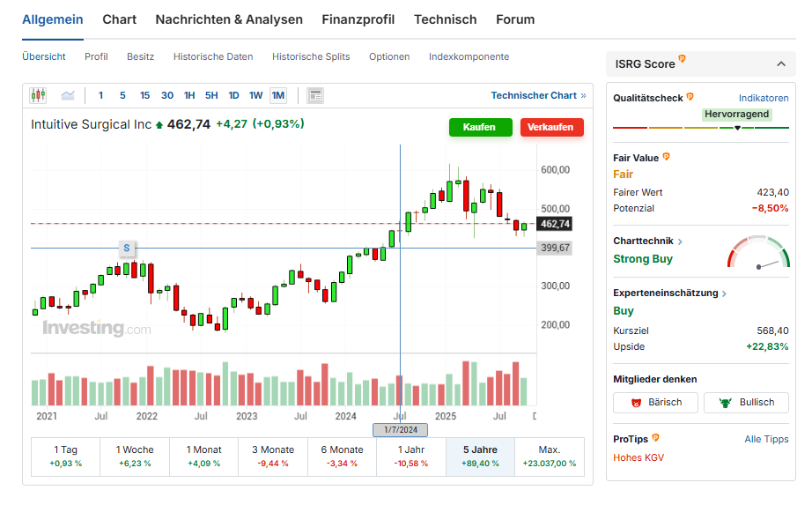
Task: Open the Technischer Chart link
Action: pyautogui.click(x=538, y=95)
